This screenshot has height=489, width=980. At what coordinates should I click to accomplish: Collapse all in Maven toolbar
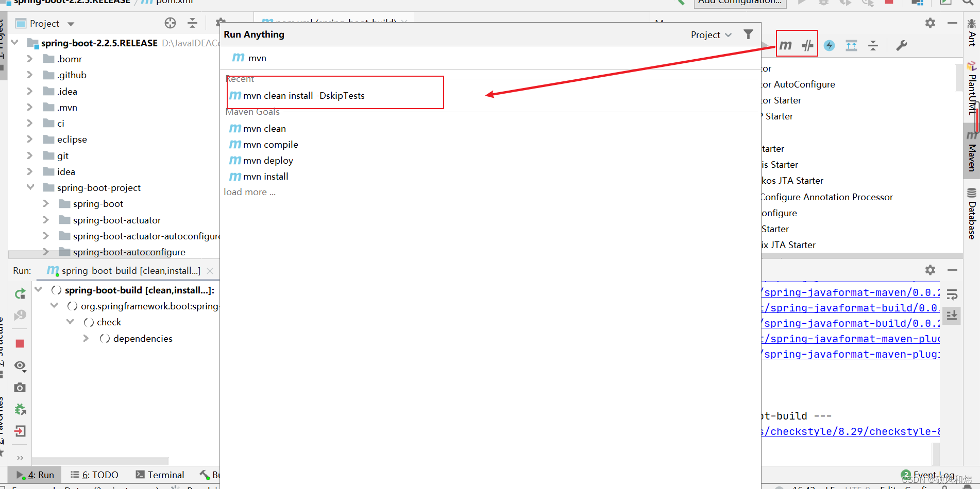(x=873, y=45)
